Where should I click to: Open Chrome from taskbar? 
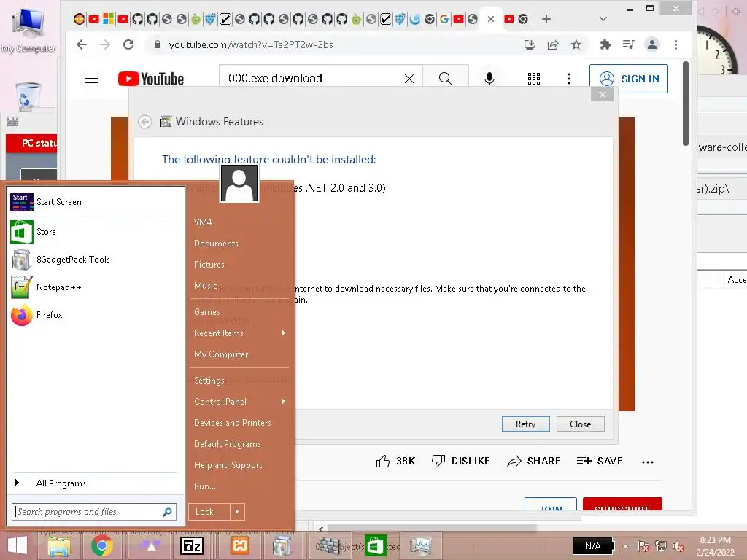click(x=101, y=545)
